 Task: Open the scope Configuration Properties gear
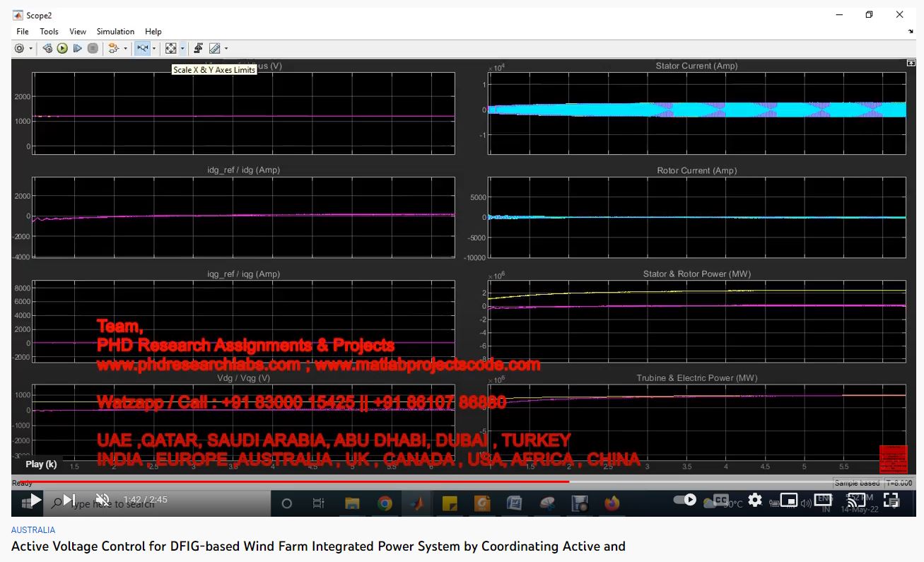pos(19,49)
